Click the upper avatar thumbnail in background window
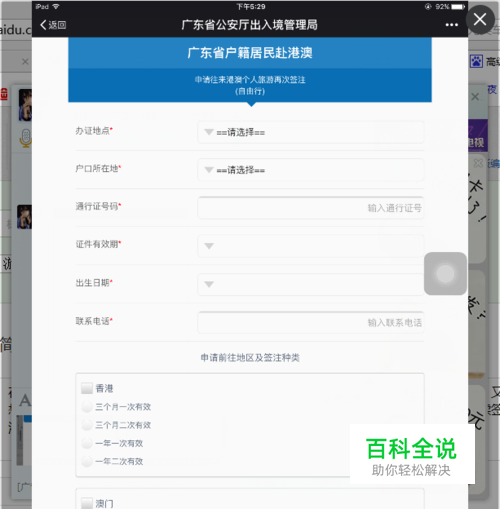Screen dimensions: 500x509 point(25,105)
